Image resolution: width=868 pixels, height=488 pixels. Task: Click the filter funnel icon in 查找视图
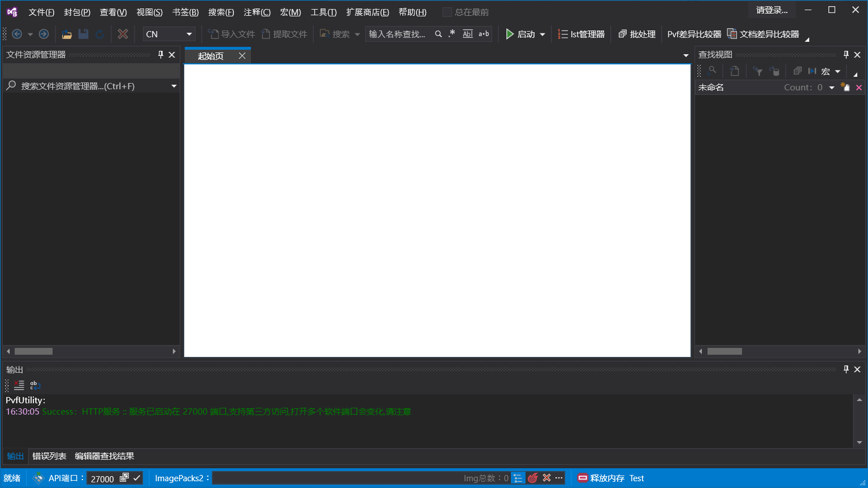758,71
